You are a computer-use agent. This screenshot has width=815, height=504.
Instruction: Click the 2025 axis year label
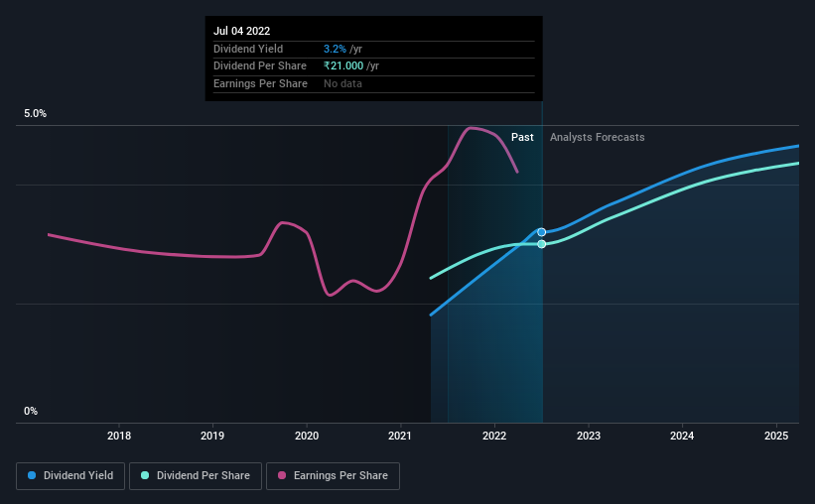click(x=776, y=436)
